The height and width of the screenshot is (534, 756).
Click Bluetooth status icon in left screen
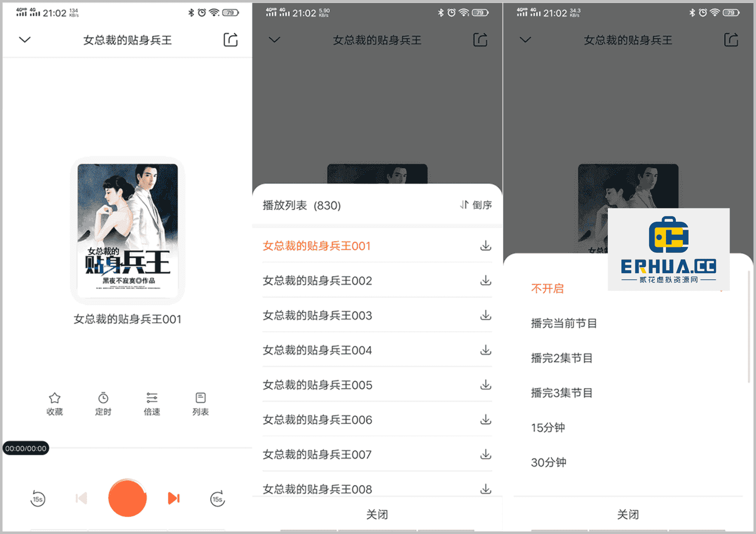pyautogui.click(x=191, y=13)
